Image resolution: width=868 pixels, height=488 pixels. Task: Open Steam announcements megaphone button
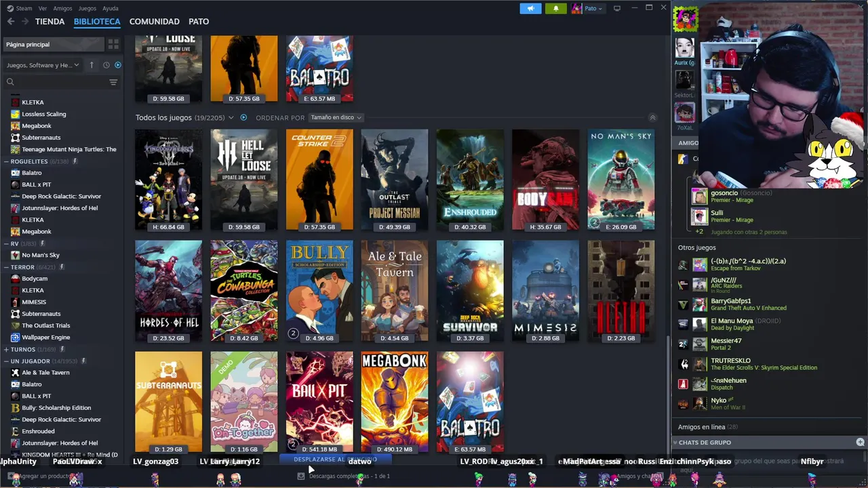click(530, 8)
